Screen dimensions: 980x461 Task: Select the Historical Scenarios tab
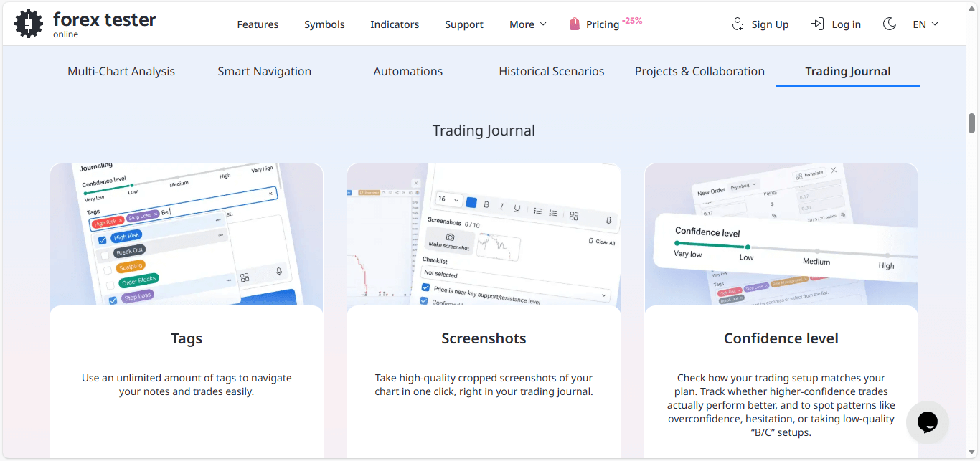click(x=551, y=71)
